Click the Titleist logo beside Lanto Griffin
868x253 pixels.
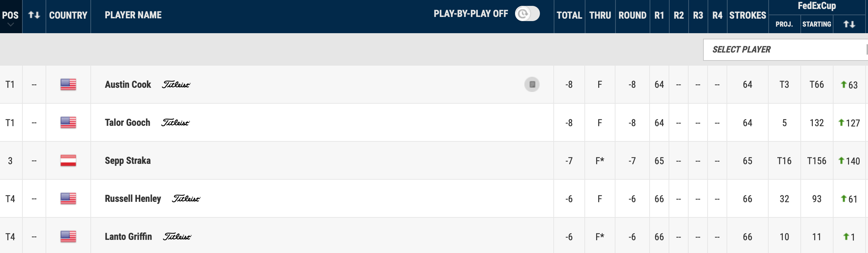[x=177, y=236]
